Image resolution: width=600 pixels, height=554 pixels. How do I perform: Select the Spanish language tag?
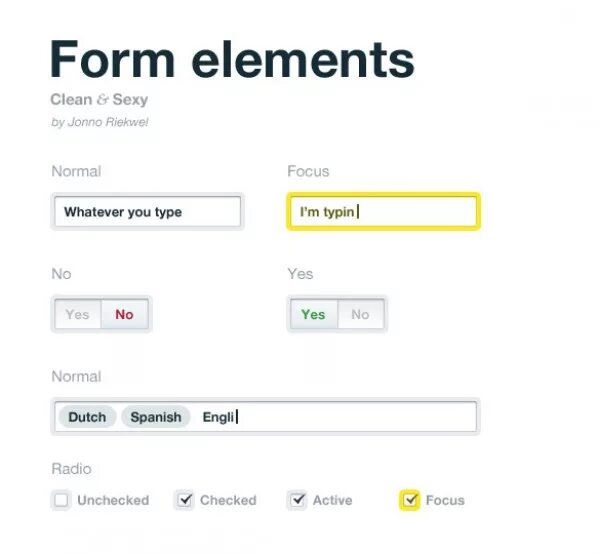[156, 417]
